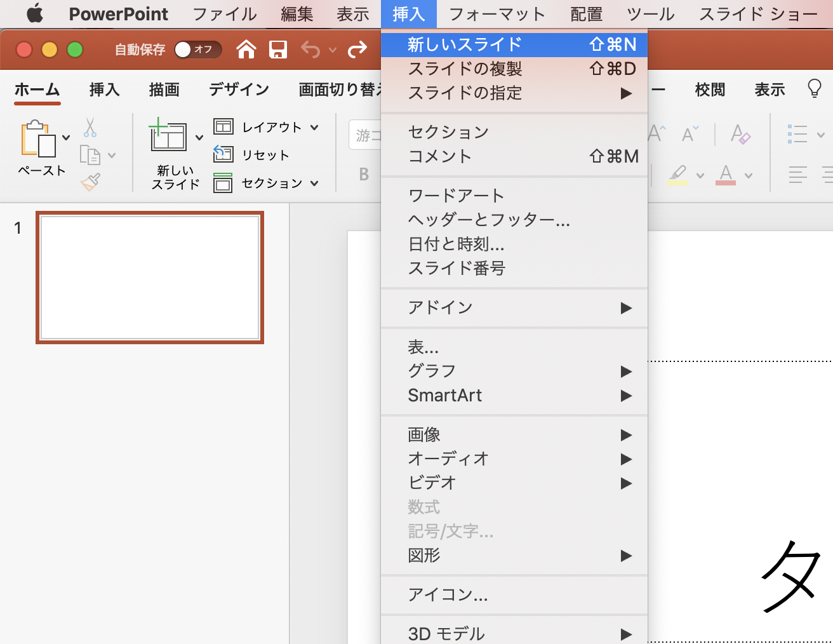Image resolution: width=833 pixels, height=644 pixels.
Task: Click the Paste clipboard icon
Action: [x=39, y=138]
